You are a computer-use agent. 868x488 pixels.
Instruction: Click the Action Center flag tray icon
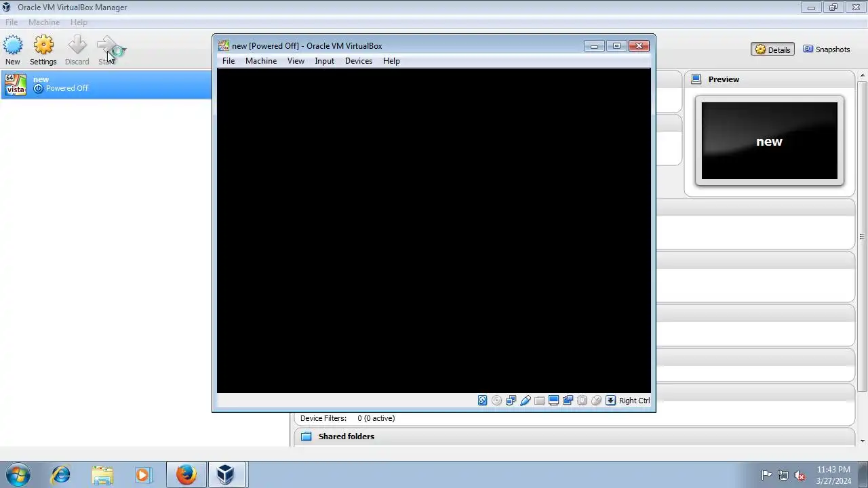click(x=766, y=475)
